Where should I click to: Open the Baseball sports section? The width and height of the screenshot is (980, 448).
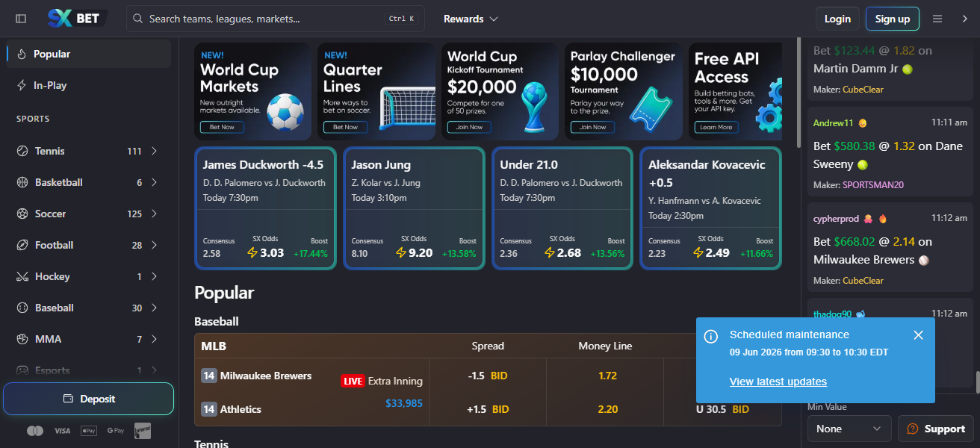[88, 308]
